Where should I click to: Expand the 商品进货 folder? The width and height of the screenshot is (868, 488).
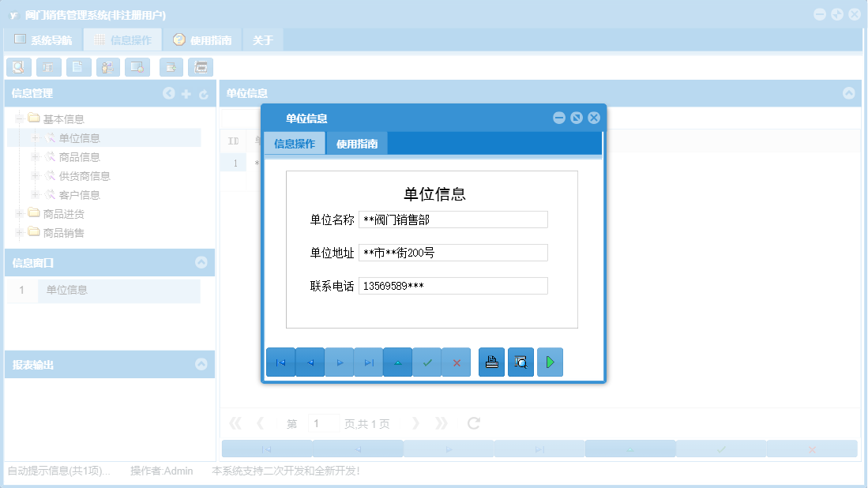17,213
